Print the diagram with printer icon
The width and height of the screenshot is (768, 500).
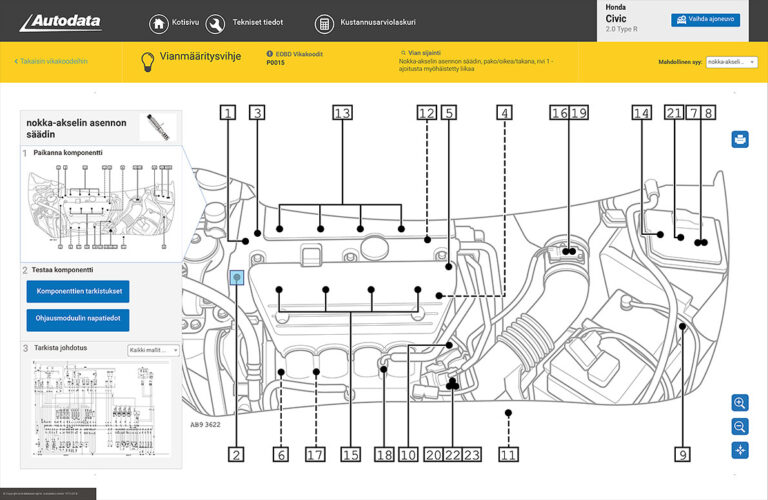[740, 139]
